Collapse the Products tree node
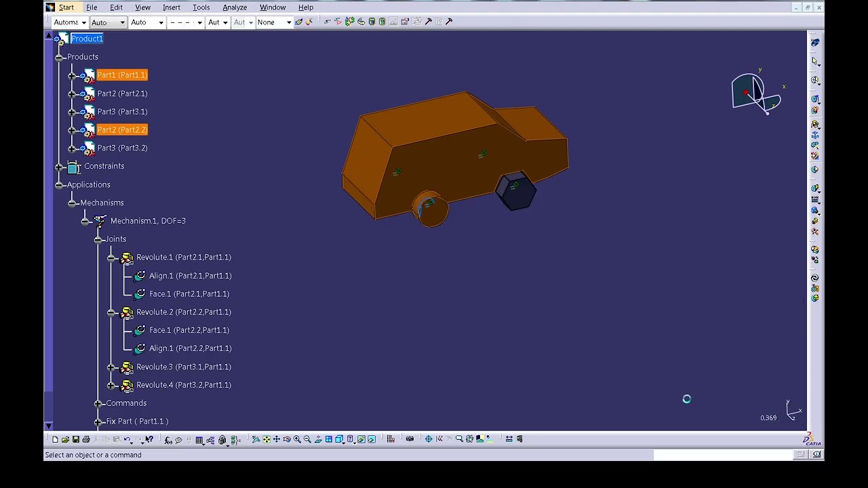This screenshot has height=488, width=868. pyautogui.click(x=60, y=57)
